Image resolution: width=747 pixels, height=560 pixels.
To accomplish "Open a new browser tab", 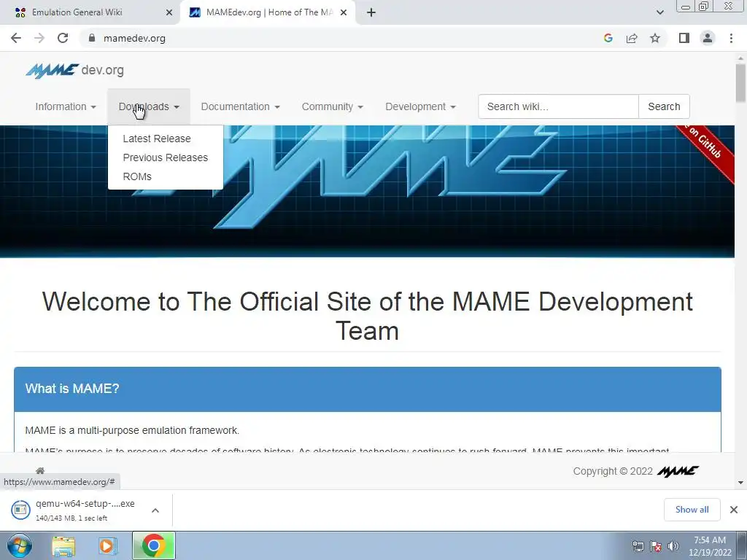I will pos(371,12).
